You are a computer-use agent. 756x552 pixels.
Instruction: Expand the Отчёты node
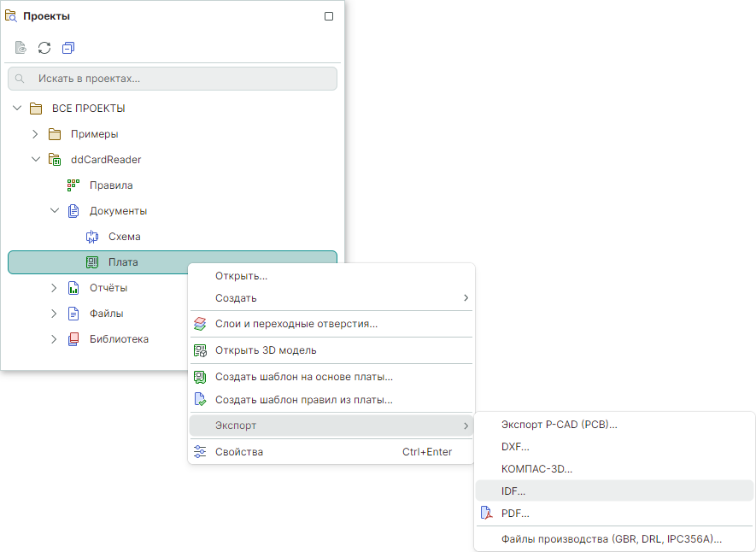tap(54, 288)
